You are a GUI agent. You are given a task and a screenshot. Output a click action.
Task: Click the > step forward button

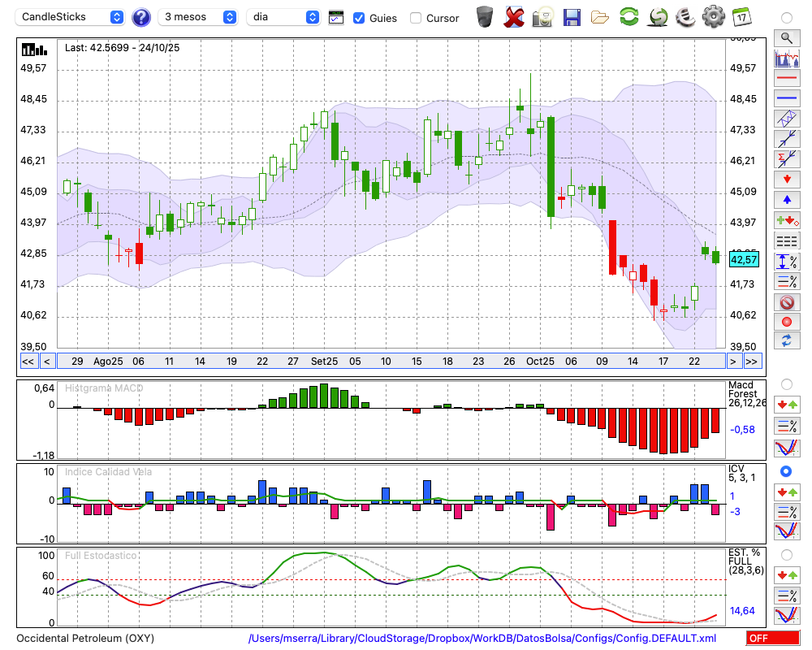(732, 362)
